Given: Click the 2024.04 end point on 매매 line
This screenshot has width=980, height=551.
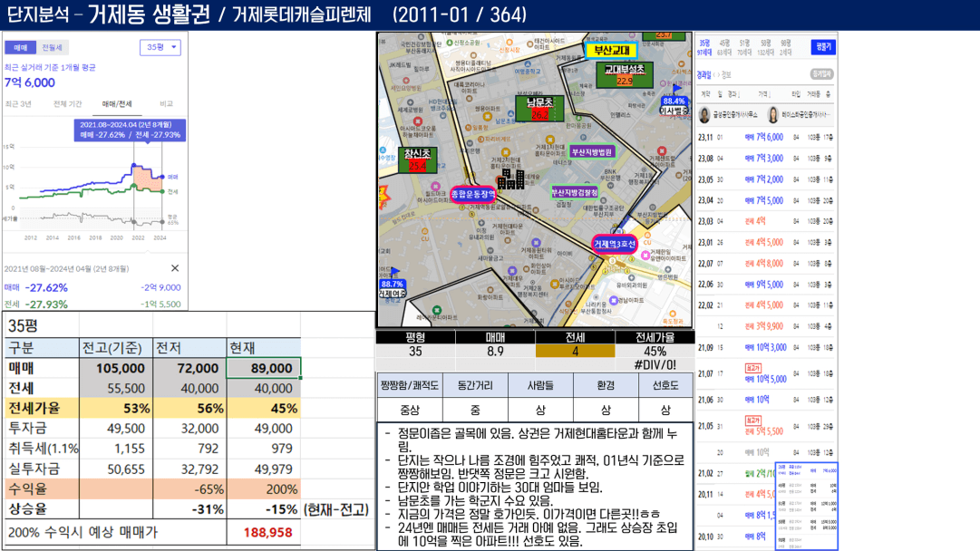Looking at the screenshot, I should 162,177.
